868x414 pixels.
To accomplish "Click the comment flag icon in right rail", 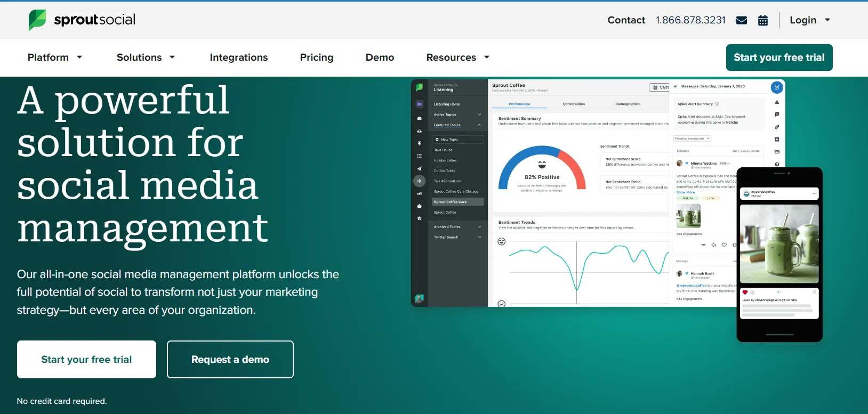I will click(777, 115).
